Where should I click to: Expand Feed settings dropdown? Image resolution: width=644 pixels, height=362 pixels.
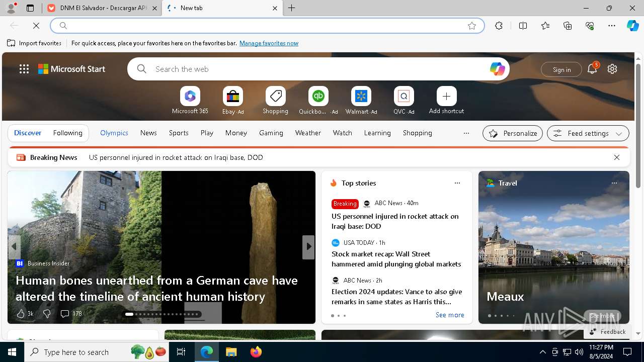588,133
